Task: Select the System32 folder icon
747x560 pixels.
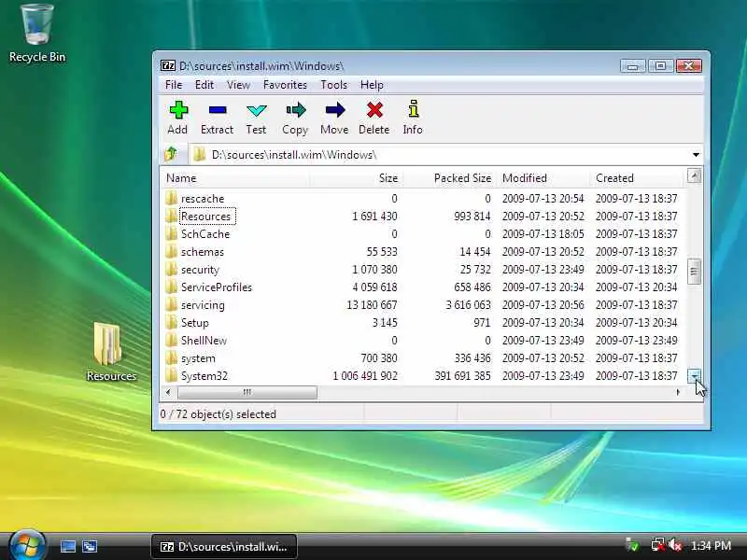Action: [171, 376]
